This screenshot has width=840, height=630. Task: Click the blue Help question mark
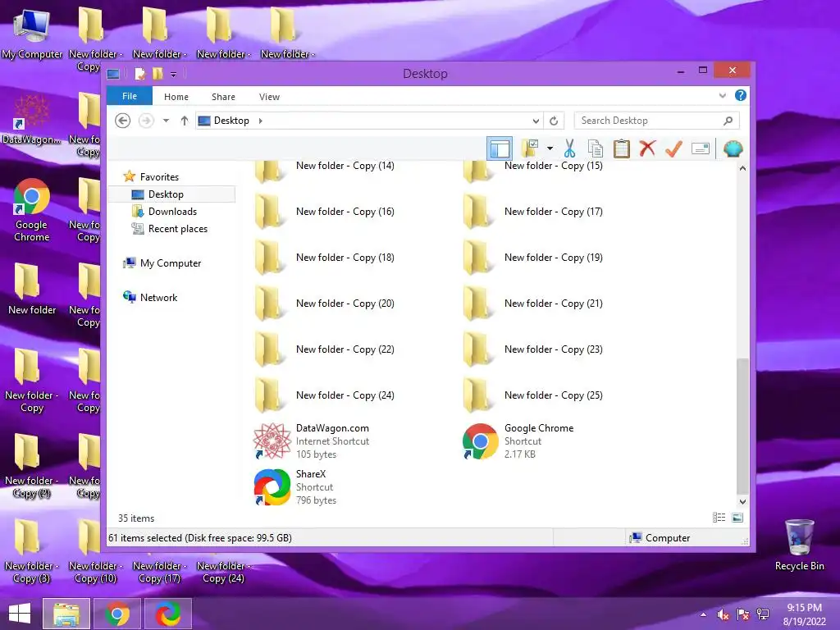pos(741,95)
